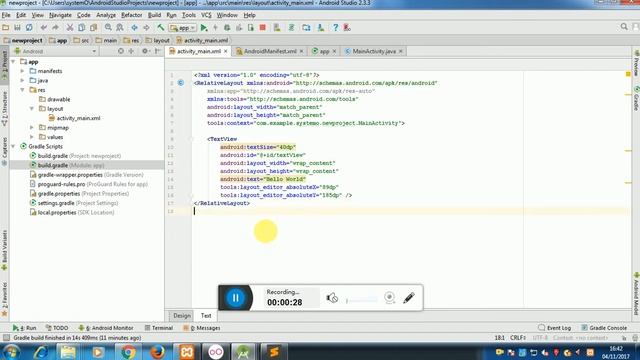Screen dimensions: 640x360
Task: Click the Save All toolbar icon
Action: (x=17, y=27)
